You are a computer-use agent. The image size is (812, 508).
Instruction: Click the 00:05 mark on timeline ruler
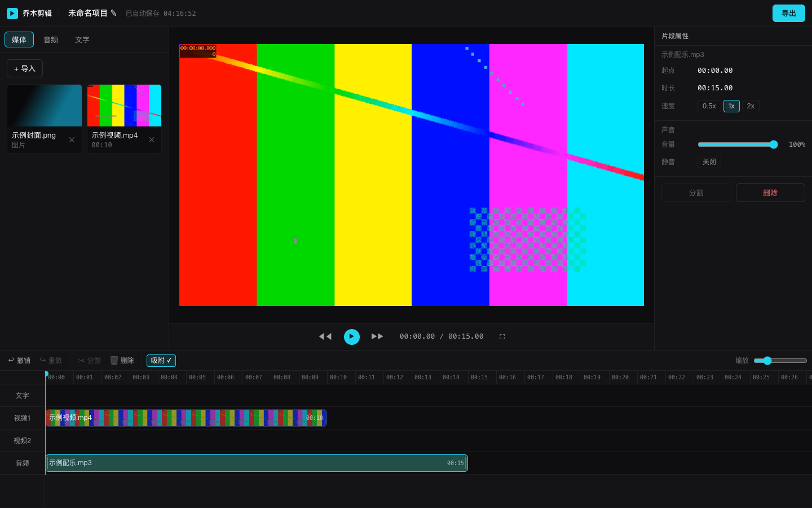coord(197,377)
